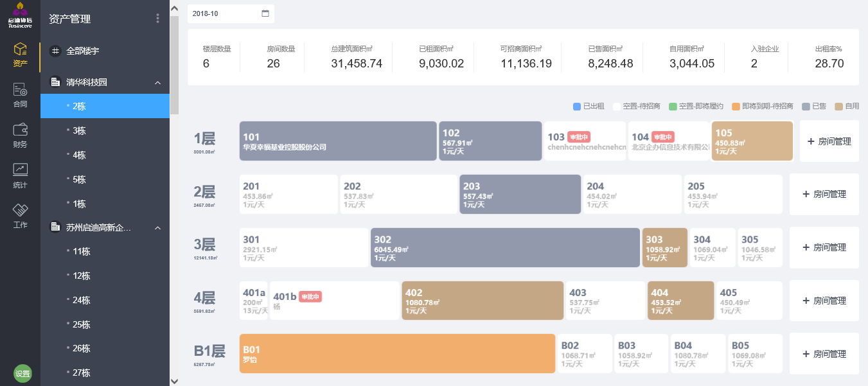
Task: Open room B01 罗怡 card
Action: (397, 354)
